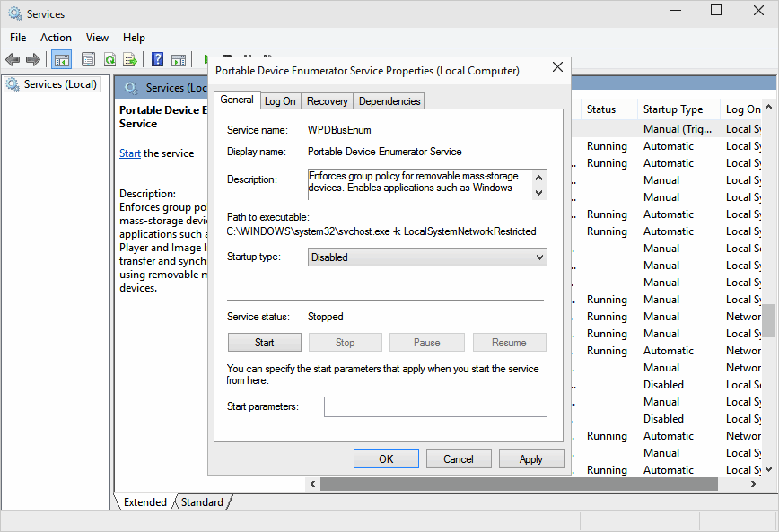This screenshot has height=532, width=779.
Task: Expand the Startup type dropdown
Action: tap(427, 257)
